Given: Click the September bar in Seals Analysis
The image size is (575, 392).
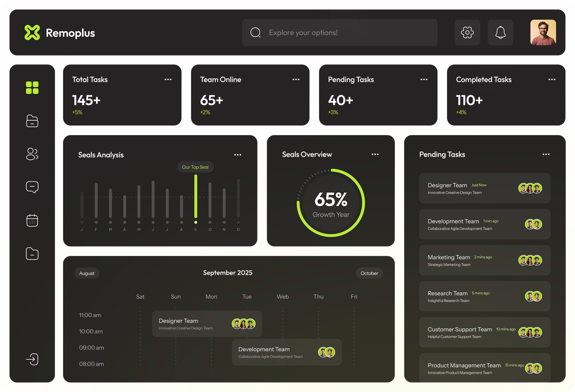Looking at the screenshot, I should tap(196, 196).
